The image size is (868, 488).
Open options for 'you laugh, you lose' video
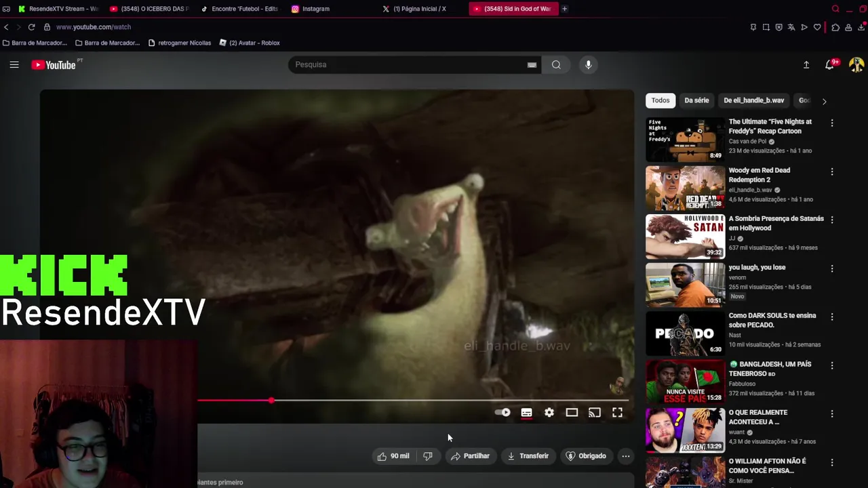click(832, 268)
